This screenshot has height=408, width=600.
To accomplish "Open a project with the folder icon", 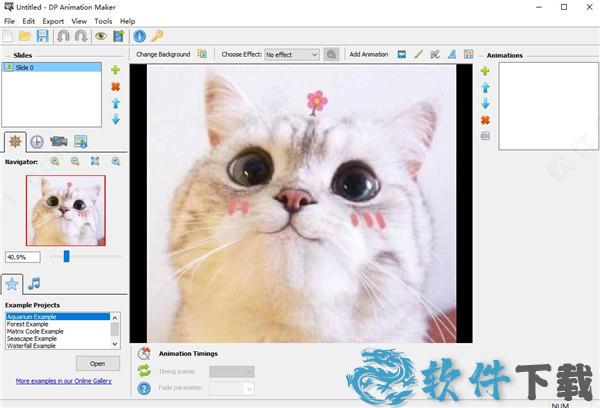I will click(x=25, y=36).
